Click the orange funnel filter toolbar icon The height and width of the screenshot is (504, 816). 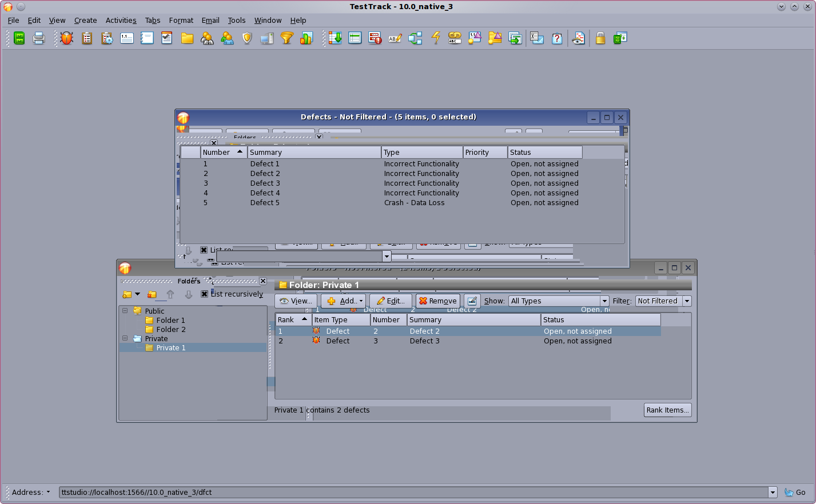(287, 38)
